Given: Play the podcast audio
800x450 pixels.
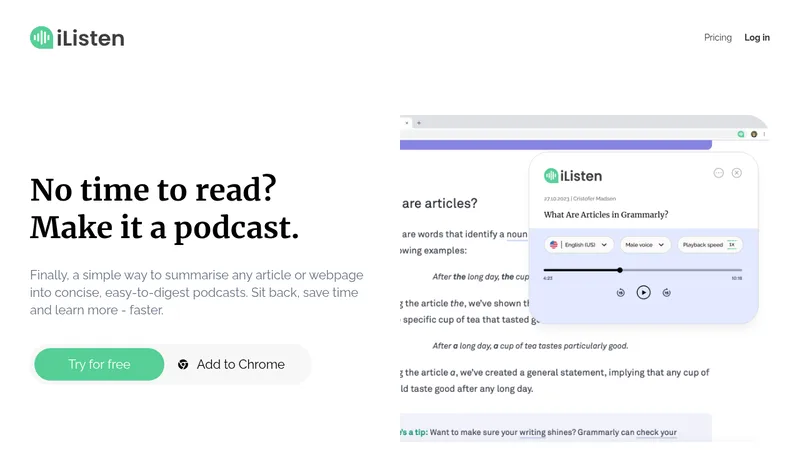Looking at the screenshot, I should click(643, 292).
